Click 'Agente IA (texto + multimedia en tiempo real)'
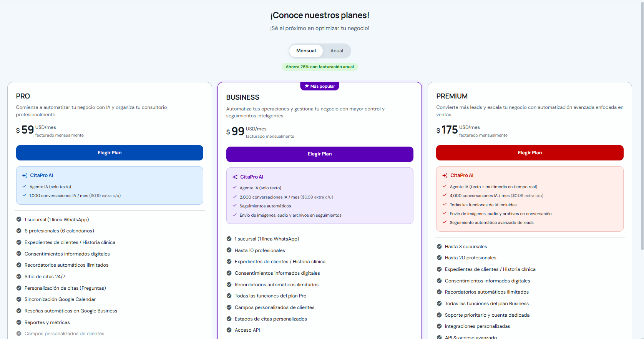The height and width of the screenshot is (339, 644). coord(493,187)
